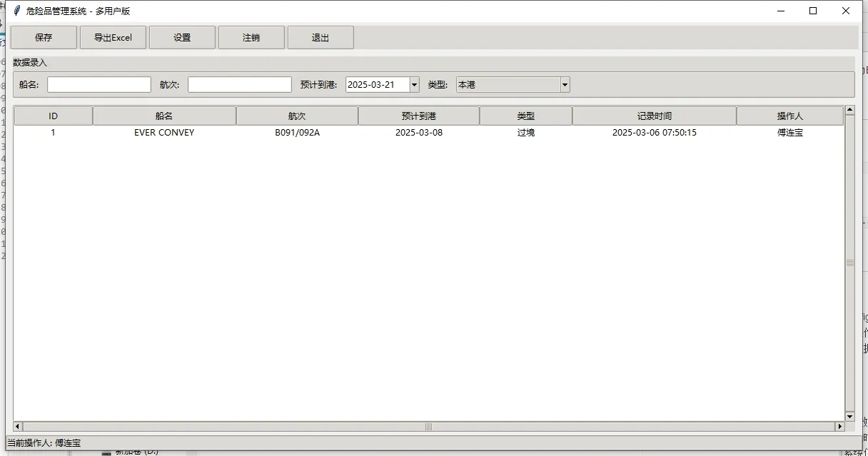Screen dimensions: 868x456
Task: Click 注销 to log out
Action: click(251, 37)
